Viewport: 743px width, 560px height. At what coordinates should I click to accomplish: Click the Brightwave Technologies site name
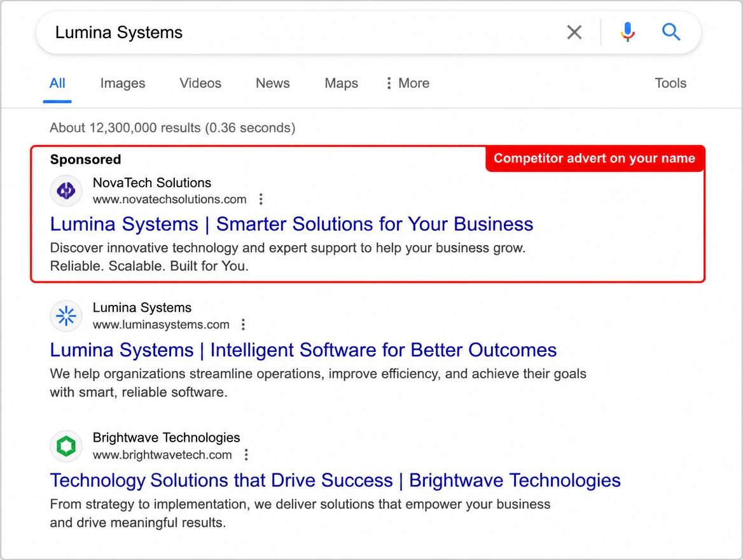click(166, 437)
